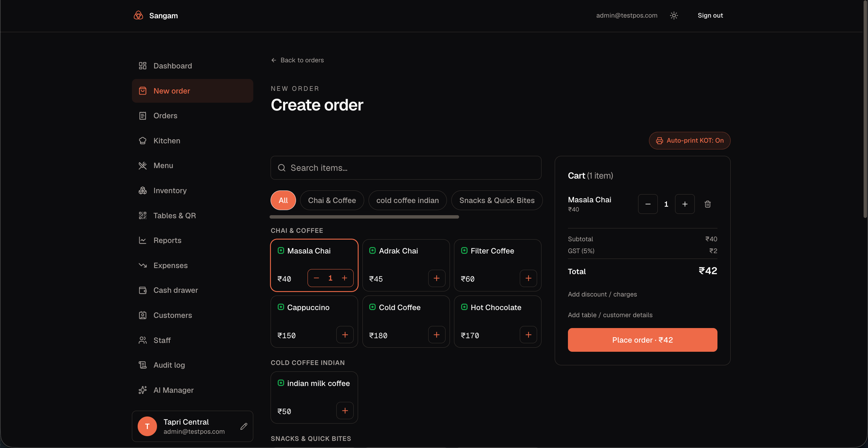Click the Tapri Central avatar T
This screenshot has width=868, height=448.
click(147, 426)
